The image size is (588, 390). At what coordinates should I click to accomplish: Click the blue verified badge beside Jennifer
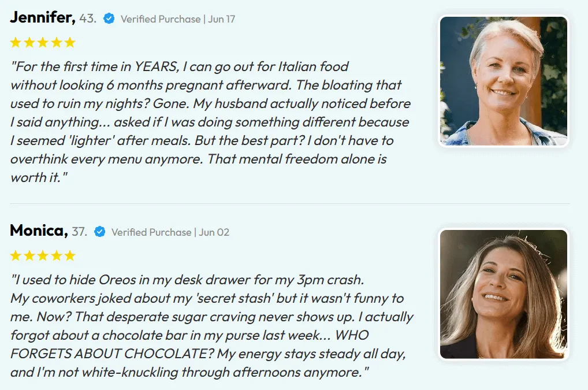[109, 18]
